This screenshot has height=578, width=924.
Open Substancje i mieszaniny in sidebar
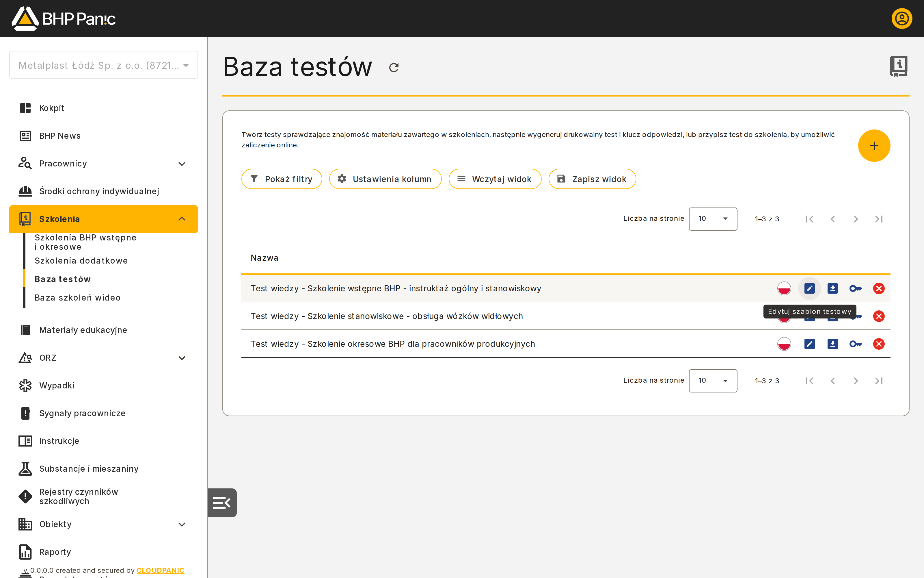[x=103, y=469]
